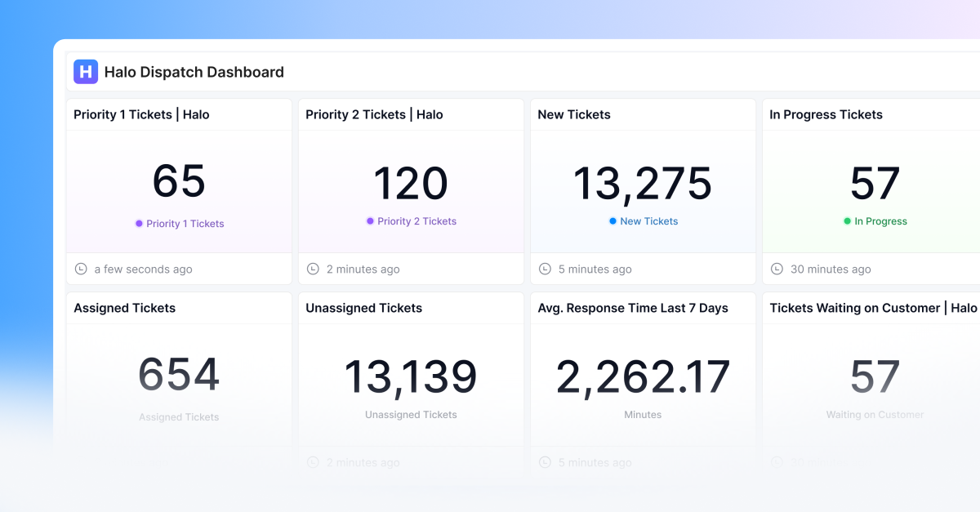Click the 'Priority 1 Tickets' legend label
The height and width of the screenshot is (512, 980).
(185, 223)
